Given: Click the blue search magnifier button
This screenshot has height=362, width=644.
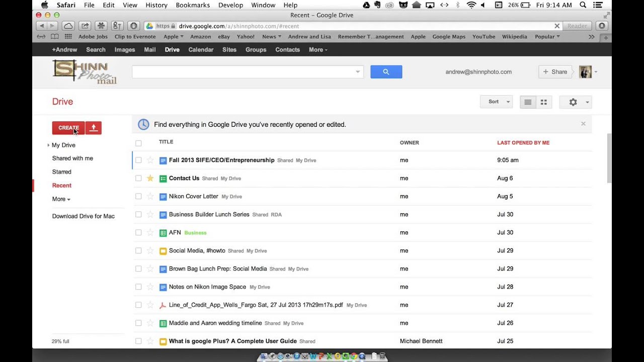Looking at the screenshot, I should tap(386, 72).
